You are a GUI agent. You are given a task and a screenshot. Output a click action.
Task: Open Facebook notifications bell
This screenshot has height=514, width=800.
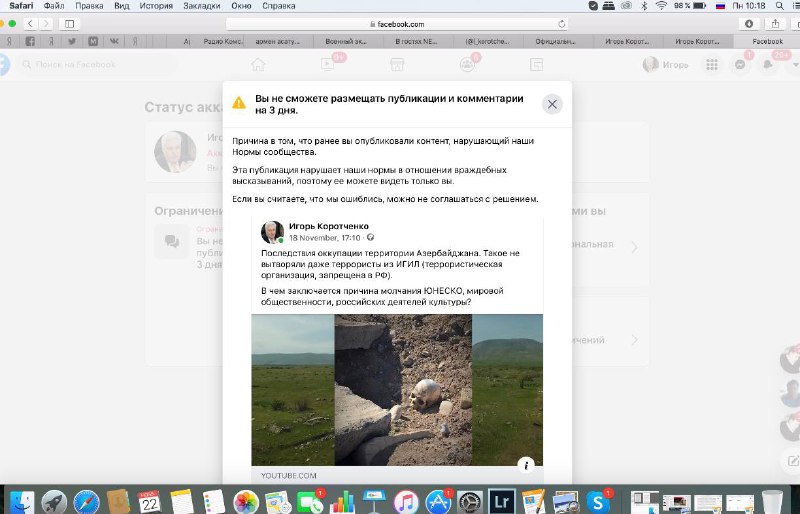tap(768, 65)
